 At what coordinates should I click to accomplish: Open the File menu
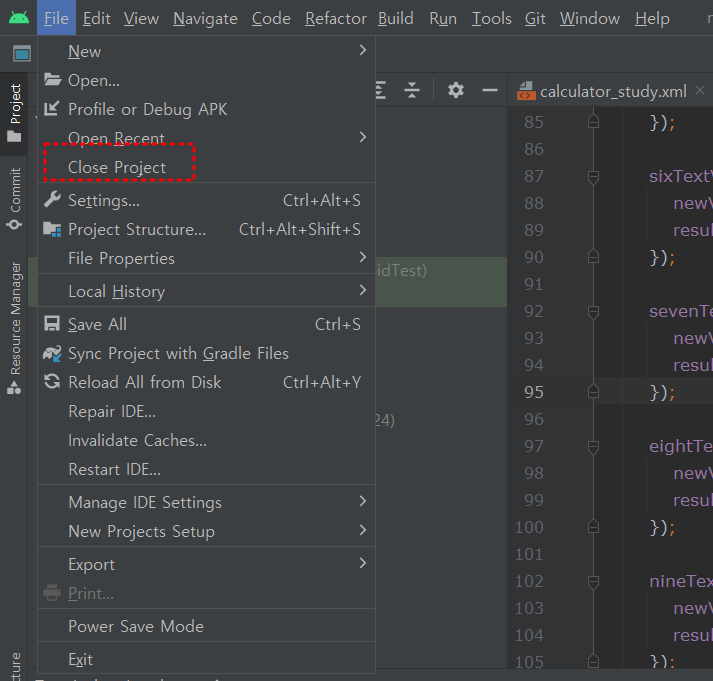tap(56, 19)
